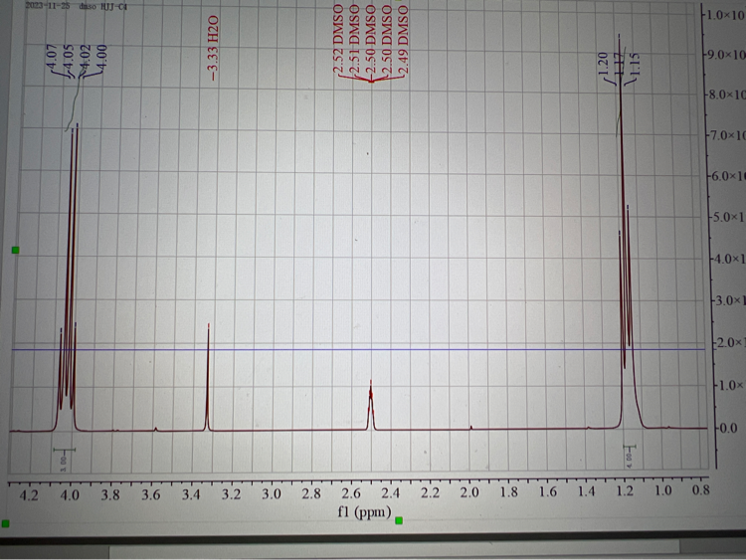Click the f1 (ppm) axis title
746x560 pixels.
click(x=361, y=514)
